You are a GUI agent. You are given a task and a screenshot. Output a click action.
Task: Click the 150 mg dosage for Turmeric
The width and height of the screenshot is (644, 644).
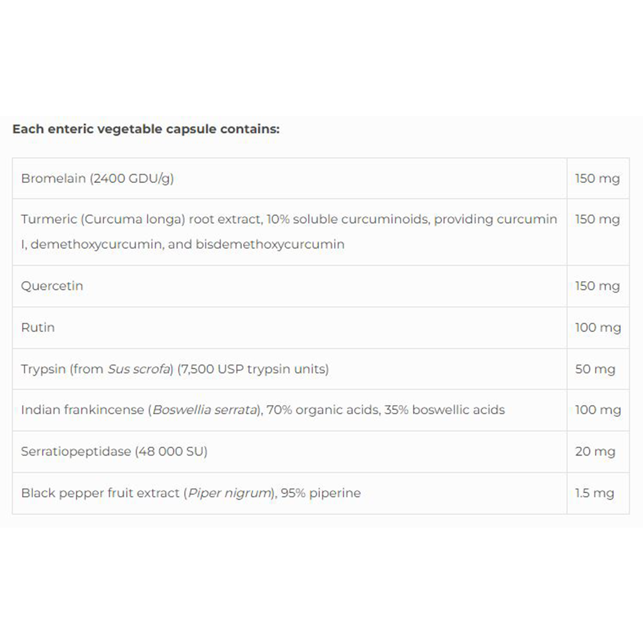tap(597, 219)
